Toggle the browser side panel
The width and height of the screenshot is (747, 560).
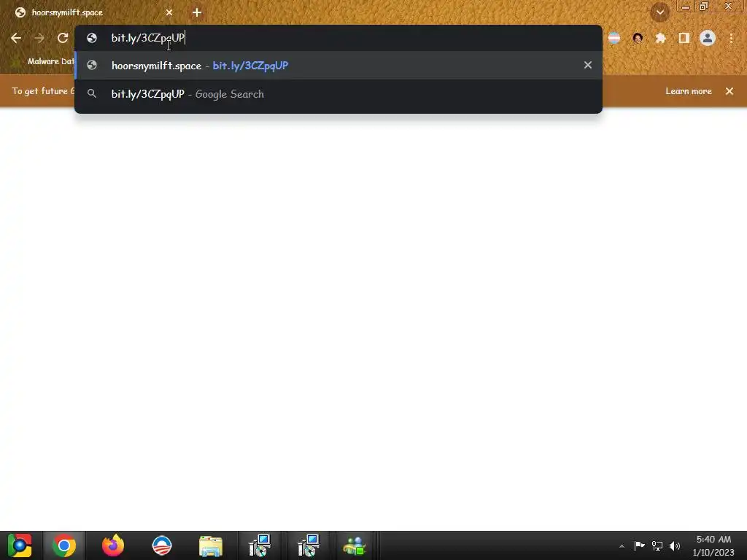click(684, 38)
